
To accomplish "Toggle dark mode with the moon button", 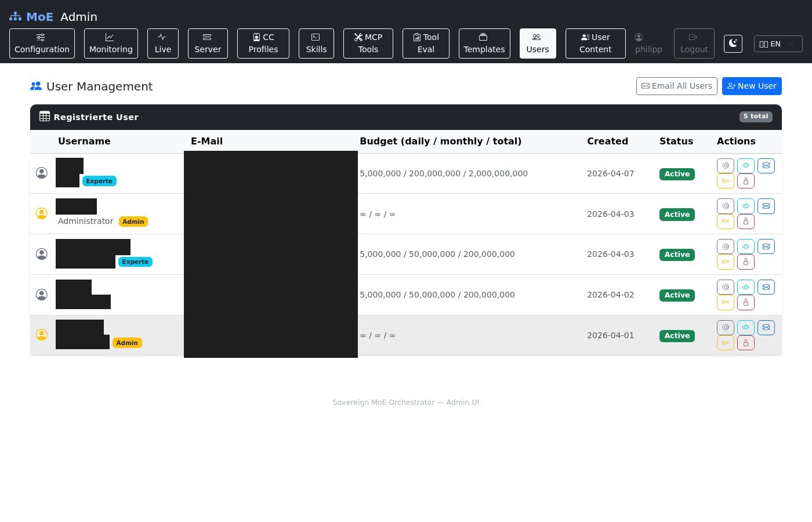I will (733, 43).
